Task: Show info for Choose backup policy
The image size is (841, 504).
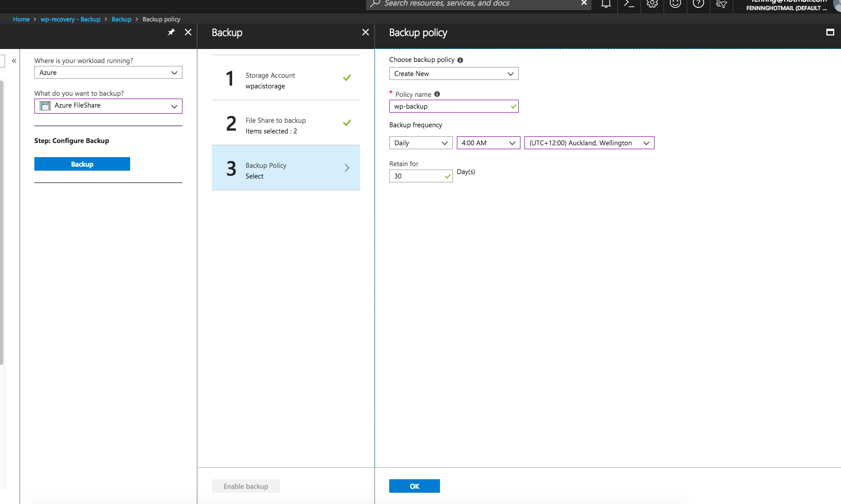Action: [460, 60]
